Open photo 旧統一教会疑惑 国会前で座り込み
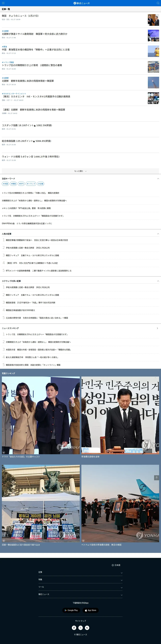The image size is (161, 644). point(41,504)
